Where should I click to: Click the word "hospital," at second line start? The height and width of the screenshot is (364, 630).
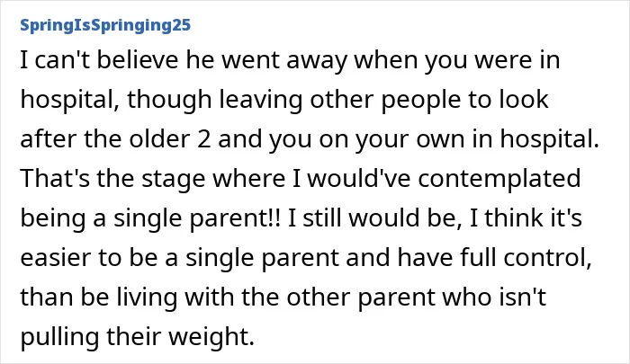[70, 100]
